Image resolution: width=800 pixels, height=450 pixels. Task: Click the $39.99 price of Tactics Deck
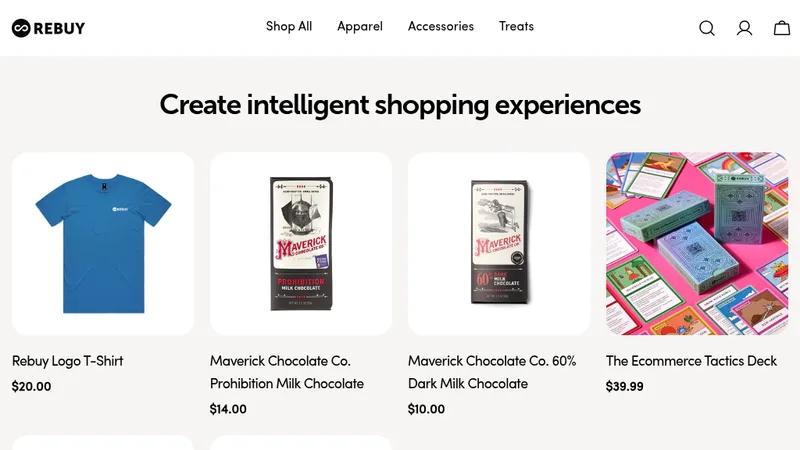624,386
